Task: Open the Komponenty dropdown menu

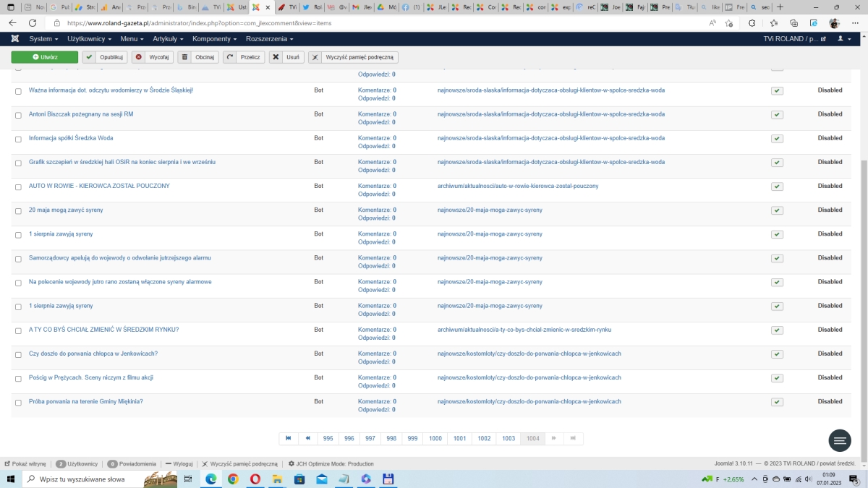Action: coord(215,38)
